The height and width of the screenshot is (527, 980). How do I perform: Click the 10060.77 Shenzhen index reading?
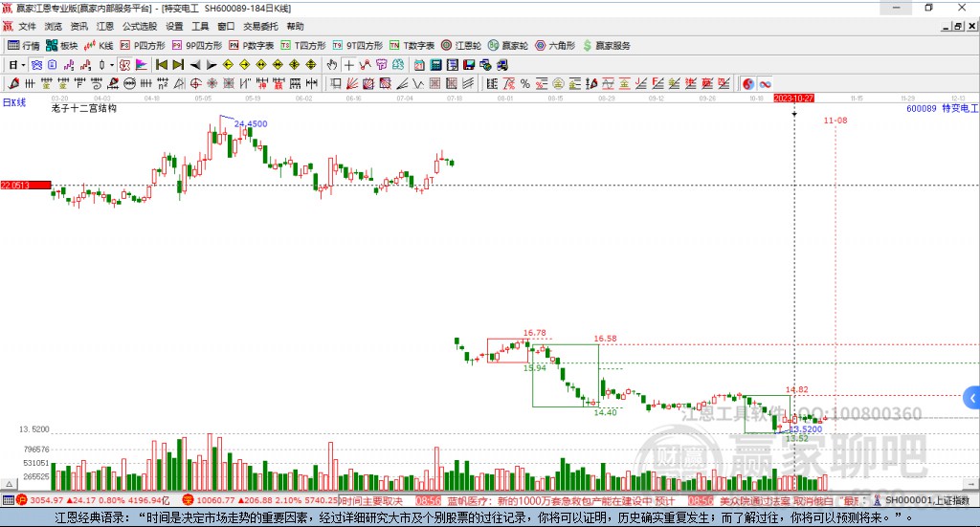click(214, 500)
